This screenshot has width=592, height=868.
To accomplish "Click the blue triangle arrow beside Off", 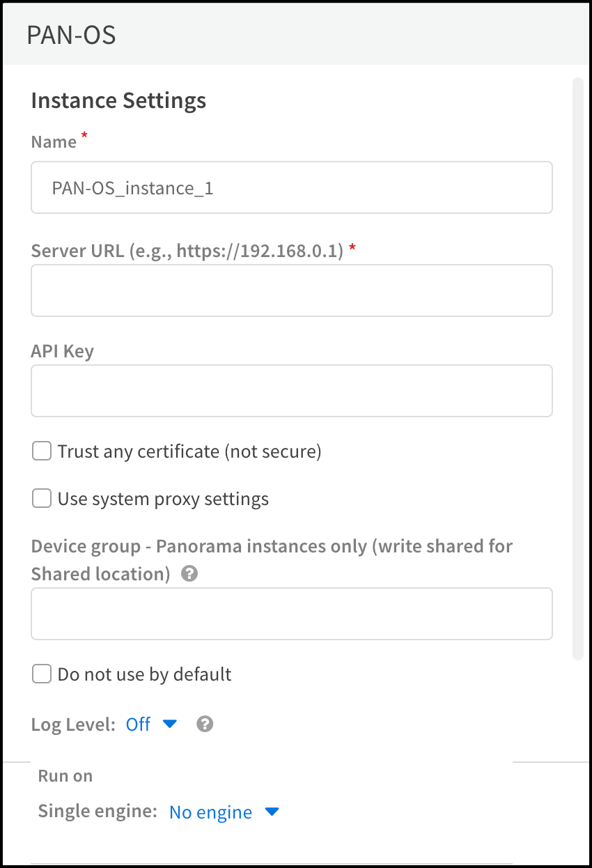I will 170,724.
